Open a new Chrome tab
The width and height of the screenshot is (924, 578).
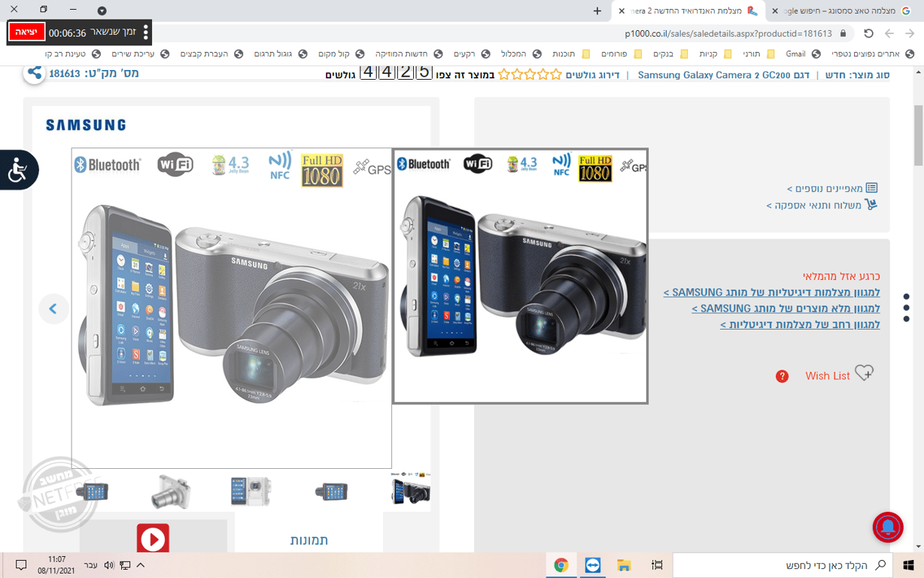click(x=597, y=11)
